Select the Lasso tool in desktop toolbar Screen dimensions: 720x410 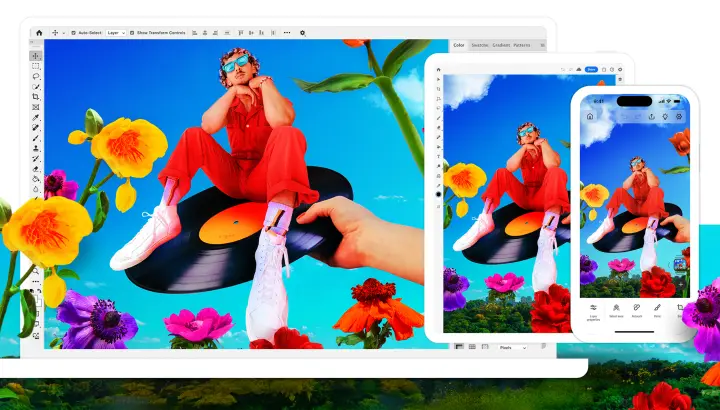pyautogui.click(x=36, y=76)
